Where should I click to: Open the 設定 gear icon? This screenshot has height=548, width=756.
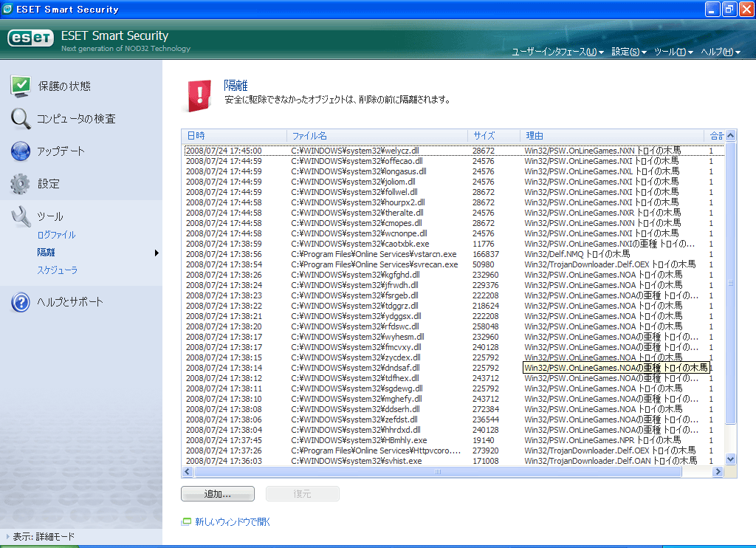pyautogui.click(x=20, y=184)
